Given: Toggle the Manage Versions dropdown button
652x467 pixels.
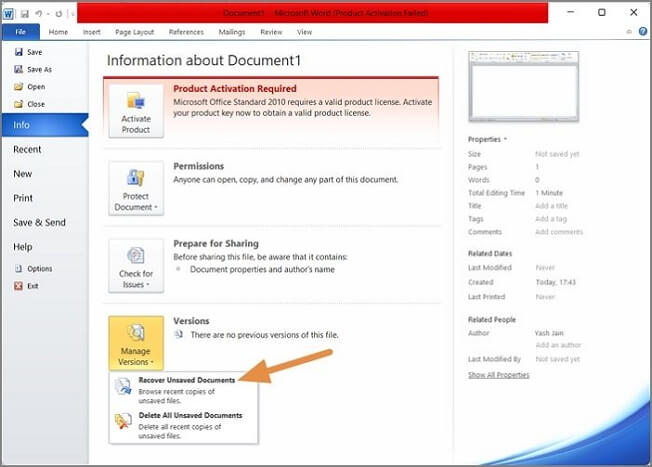Looking at the screenshot, I should point(136,343).
